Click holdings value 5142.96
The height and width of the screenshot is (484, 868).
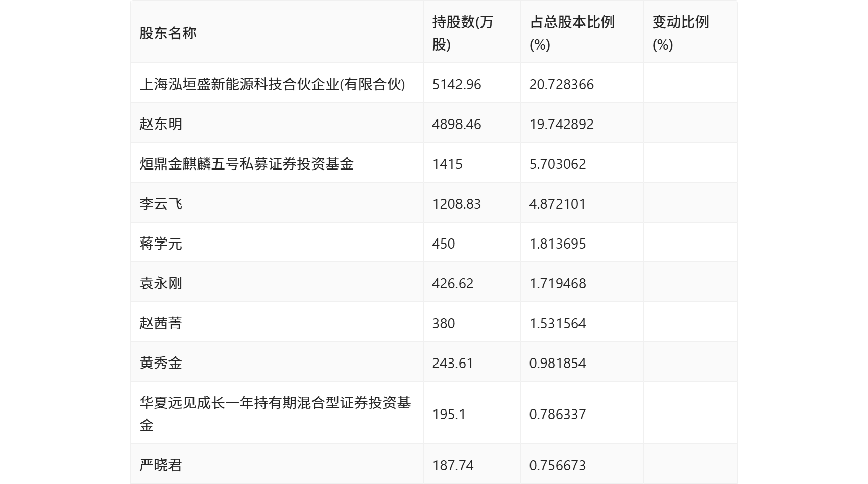tap(456, 84)
